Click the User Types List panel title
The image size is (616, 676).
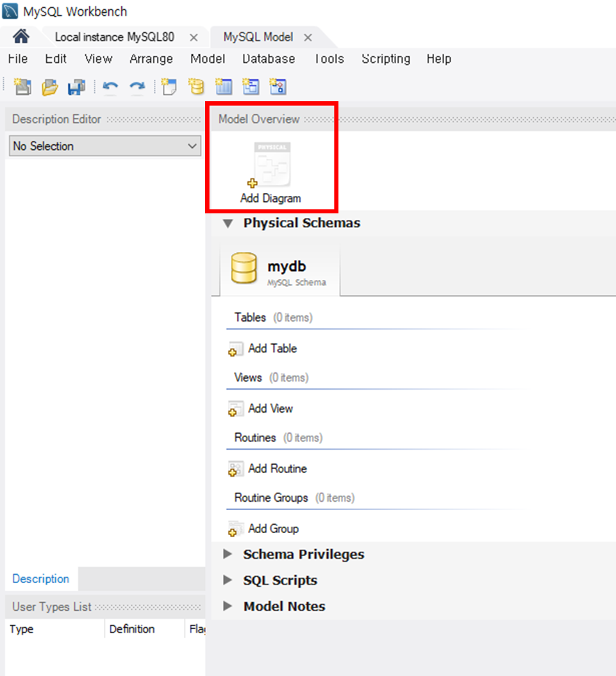[52, 607]
